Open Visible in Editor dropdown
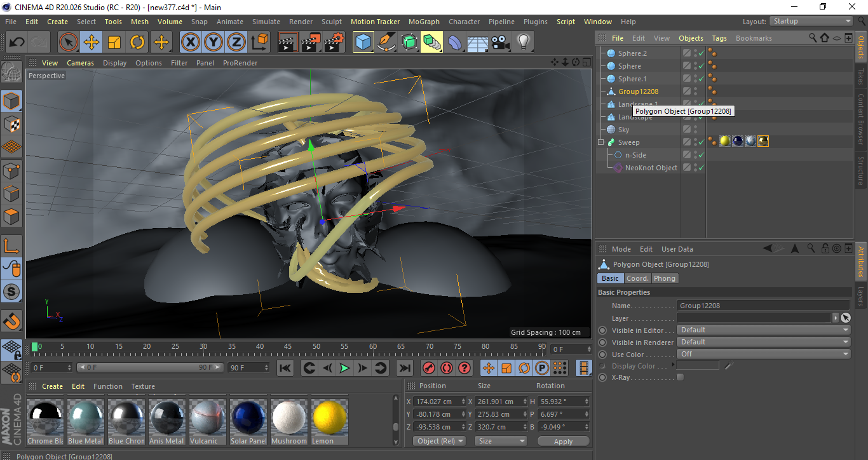 (x=763, y=330)
